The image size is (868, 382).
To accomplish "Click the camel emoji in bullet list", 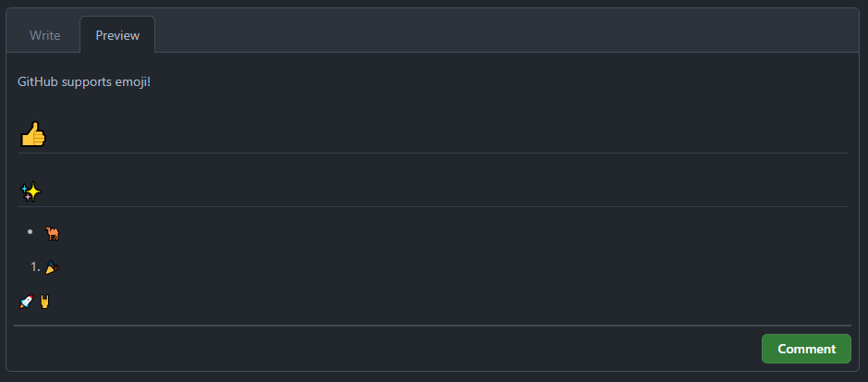I will tap(53, 234).
